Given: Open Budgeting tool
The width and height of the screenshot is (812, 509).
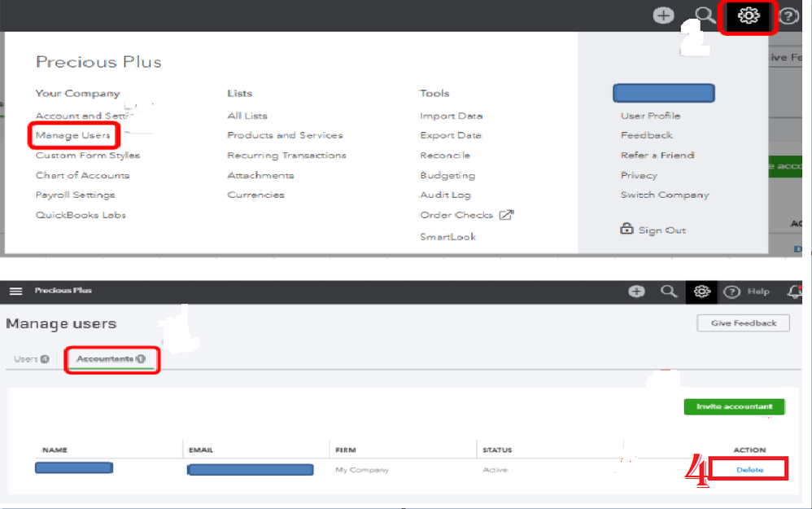Looking at the screenshot, I should click(447, 175).
